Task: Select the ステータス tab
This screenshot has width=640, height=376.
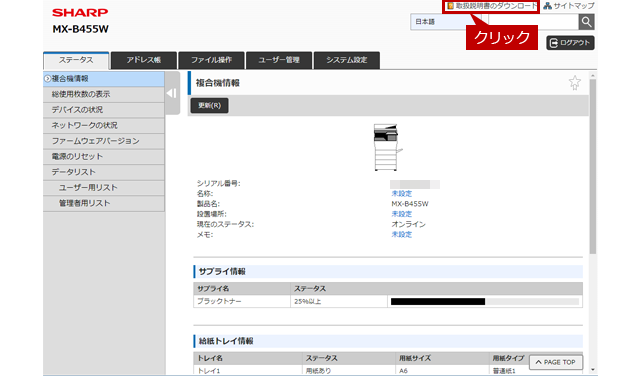Action: click(x=76, y=60)
